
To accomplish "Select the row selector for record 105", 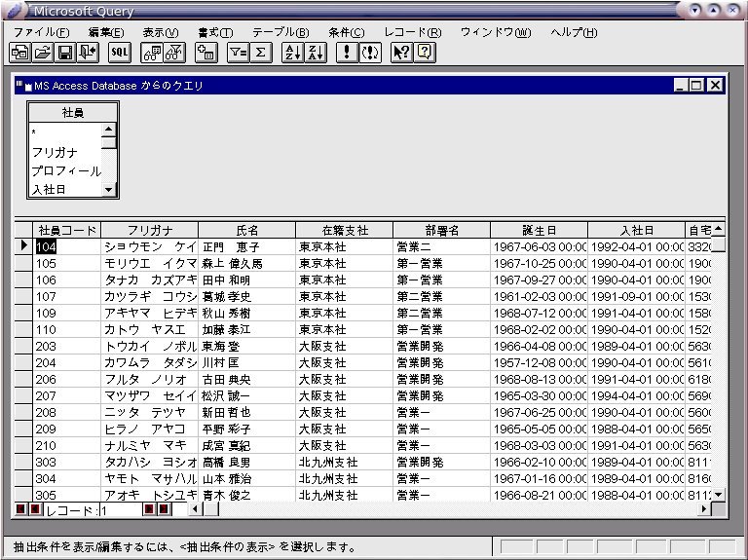I will click(x=23, y=263).
